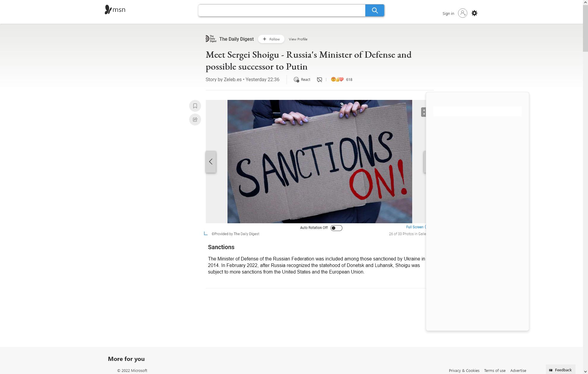
Task: Bookmark this story for later
Action: pyautogui.click(x=195, y=106)
